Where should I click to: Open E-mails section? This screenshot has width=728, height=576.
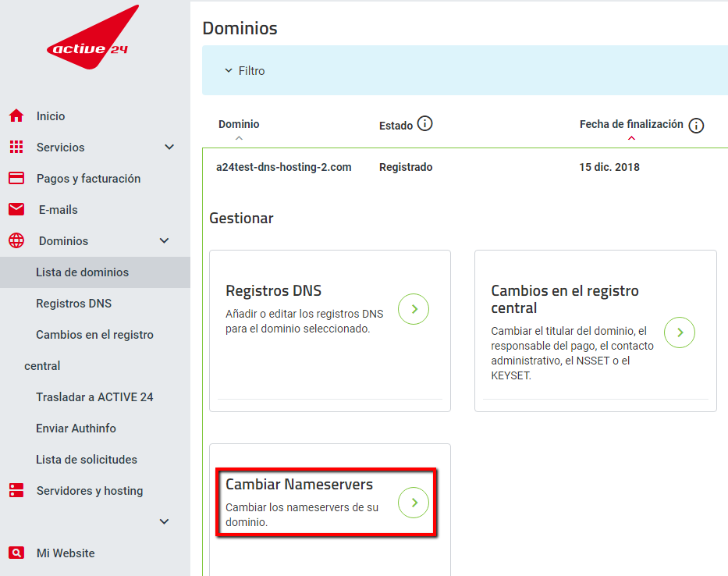click(58, 209)
